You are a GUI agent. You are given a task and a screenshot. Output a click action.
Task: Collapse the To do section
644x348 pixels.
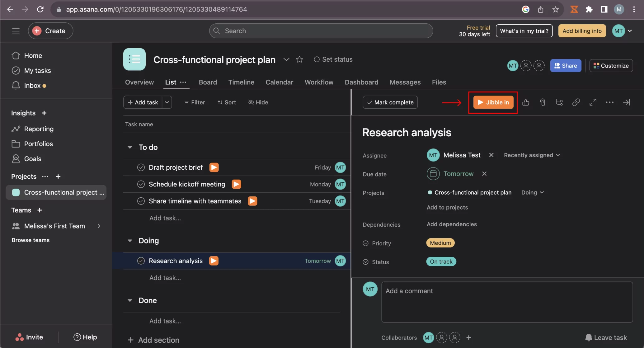pos(130,147)
